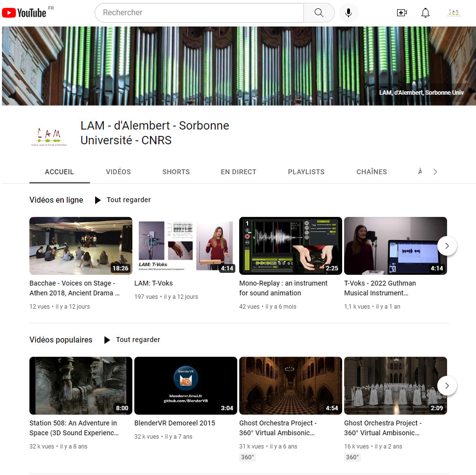This screenshot has height=475, width=476.
Task: Click the YouTube logo
Action: (x=23, y=13)
